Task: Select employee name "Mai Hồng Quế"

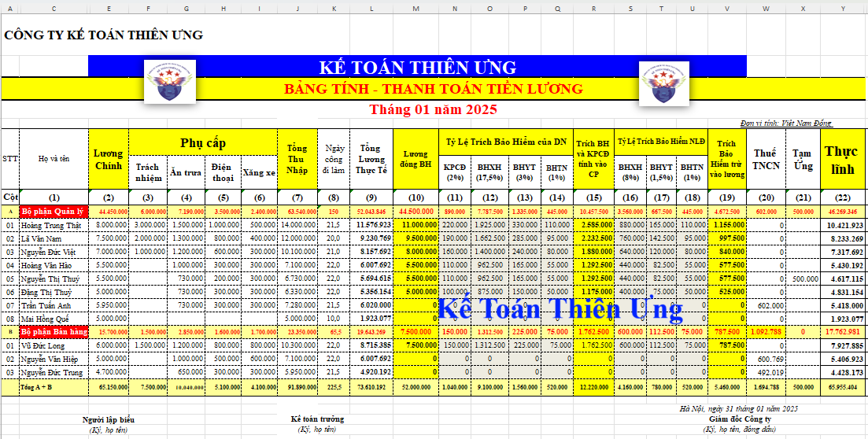Action: pyautogui.click(x=54, y=319)
